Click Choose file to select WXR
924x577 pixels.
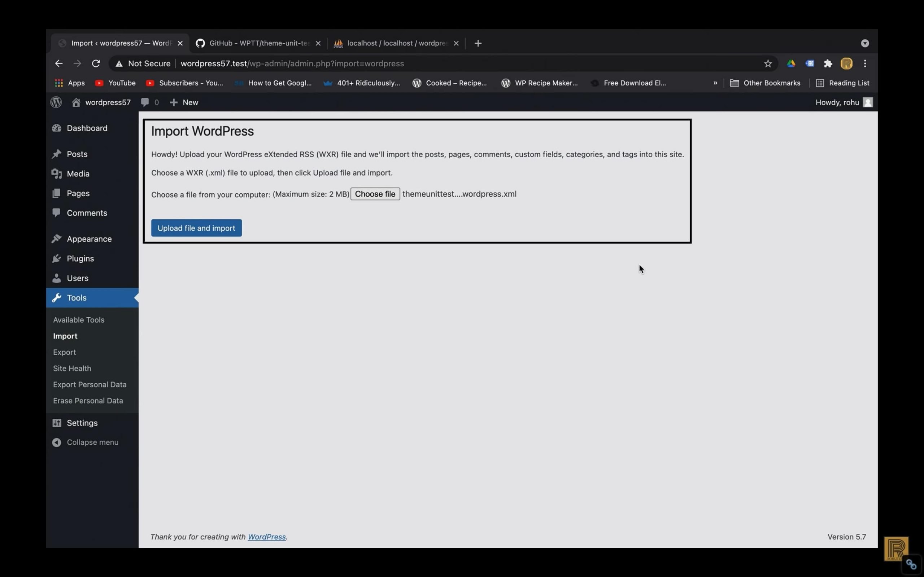(x=375, y=193)
